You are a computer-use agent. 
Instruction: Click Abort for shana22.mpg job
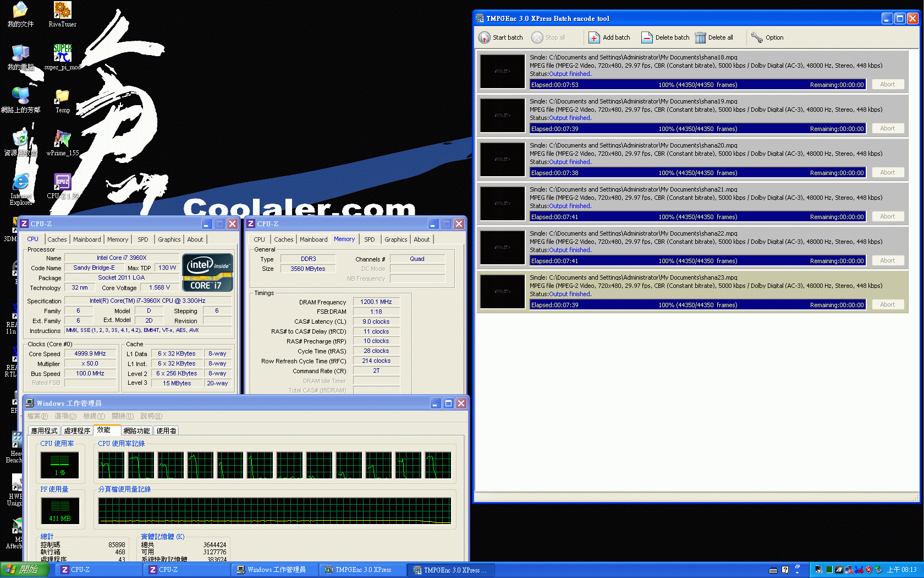[x=888, y=260]
